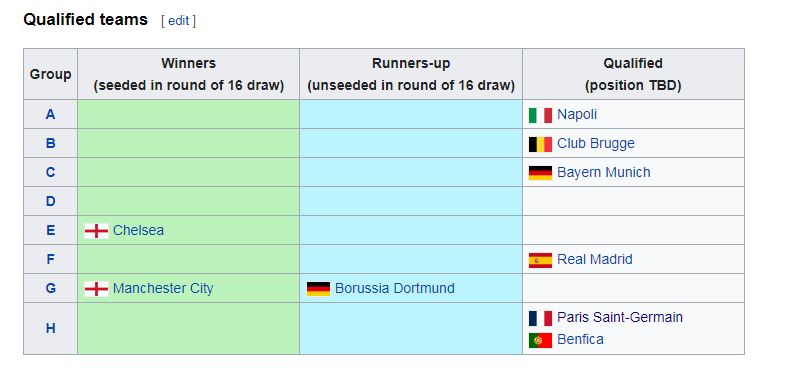
Task: Click the French flag beside Paris Saint-Germain
Action: tap(540, 318)
